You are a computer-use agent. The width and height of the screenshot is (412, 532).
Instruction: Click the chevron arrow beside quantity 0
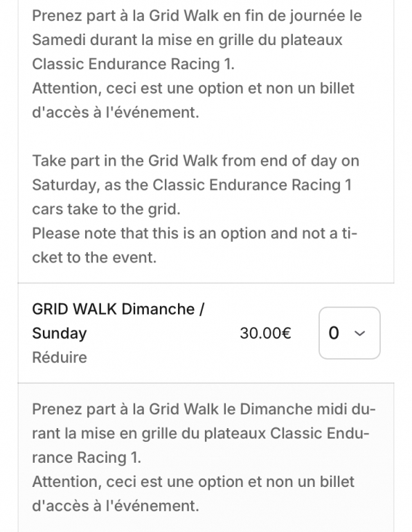[359, 333]
